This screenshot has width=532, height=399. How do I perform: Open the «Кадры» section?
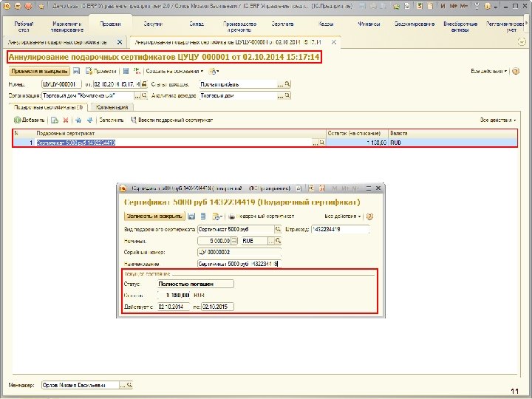(x=326, y=24)
